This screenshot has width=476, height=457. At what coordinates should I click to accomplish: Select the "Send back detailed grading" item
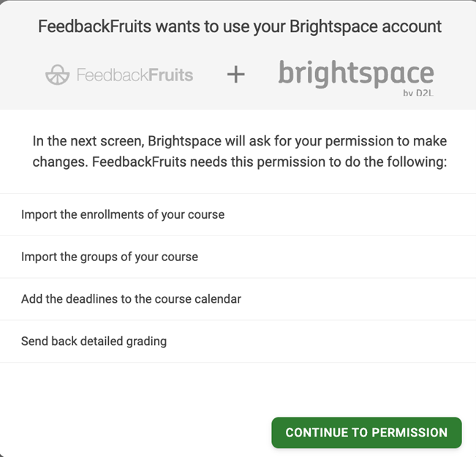tap(94, 341)
